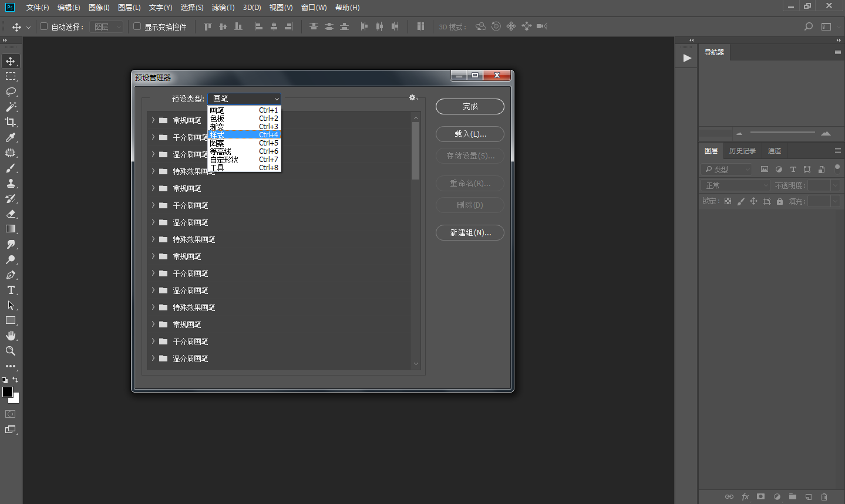Open the Edit Toolbar ellipsis icon
The width and height of the screenshot is (845, 504).
click(11, 366)
